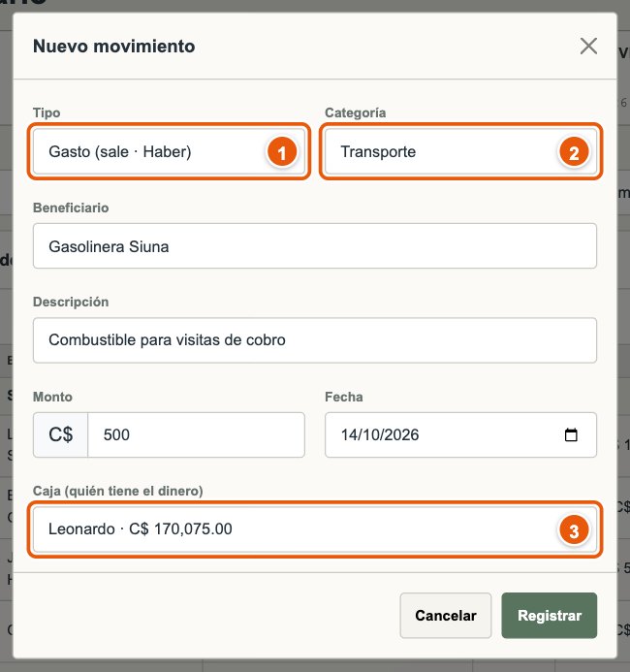The width and height of the screenshot is (630, 672).
Task: Open the Categoría dropdown showing Transporte
Action: [460, 151]
